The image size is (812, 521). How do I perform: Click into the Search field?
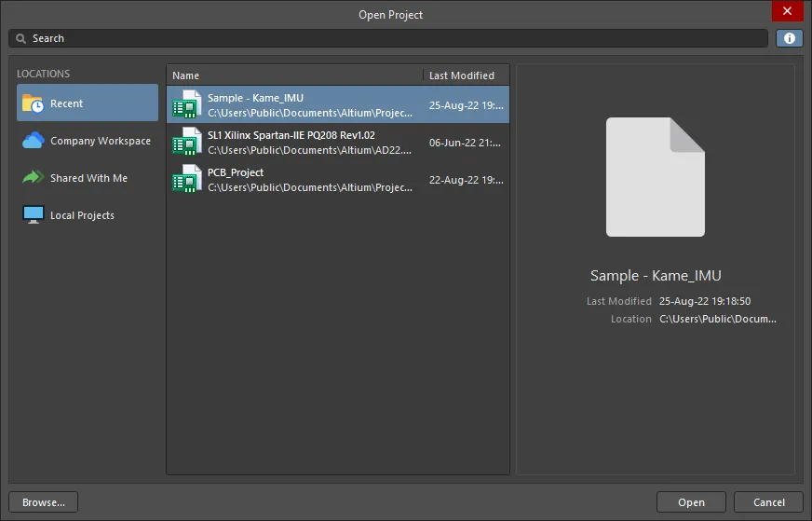(x=391, y=38)
